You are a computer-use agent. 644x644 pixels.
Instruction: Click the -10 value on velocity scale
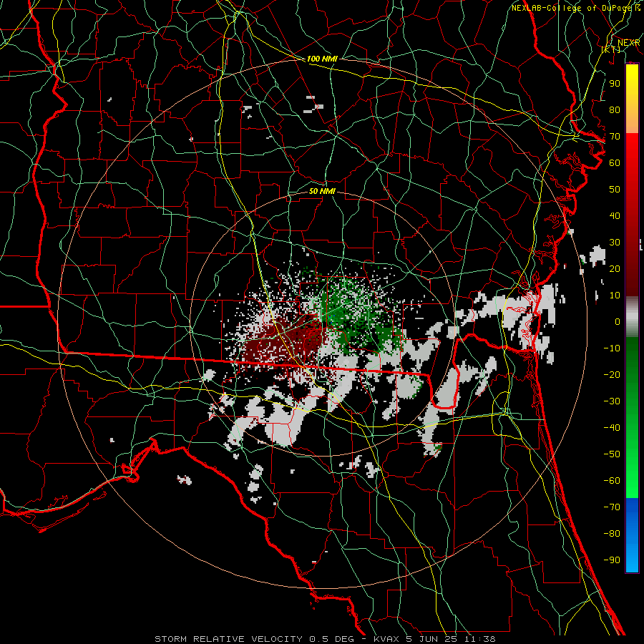[612, 348]
